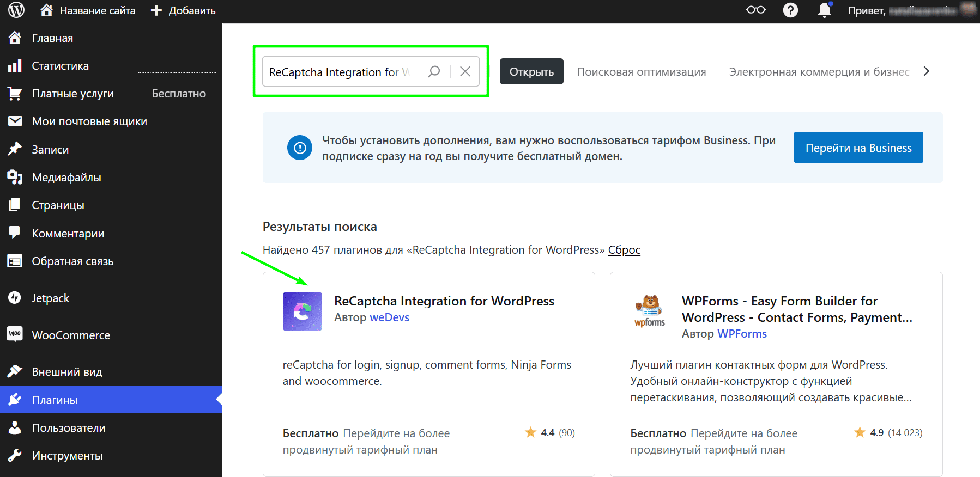Click the Статистика bar chart icon
This screenshot has width=980, height=477.
pos(15,65)
